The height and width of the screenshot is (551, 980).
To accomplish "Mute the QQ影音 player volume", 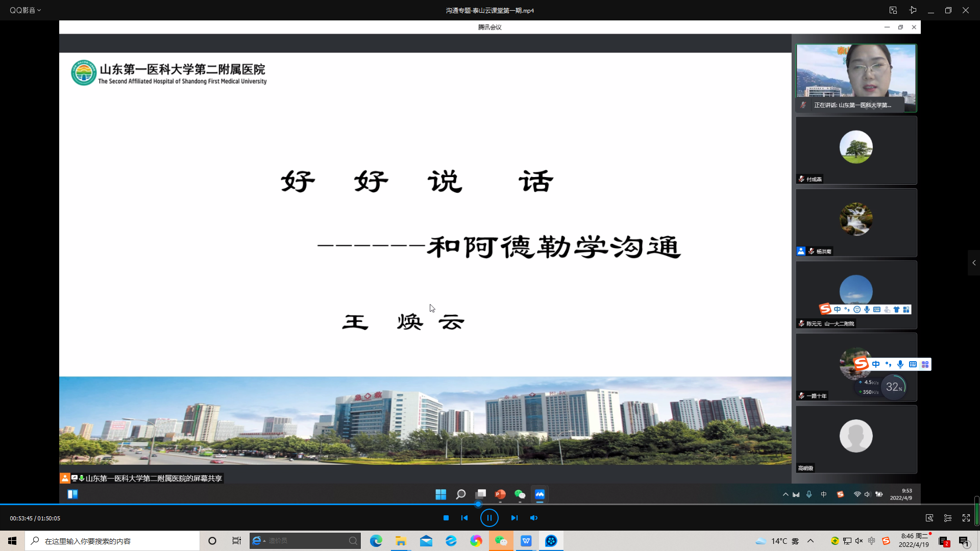I will [534, 518].
